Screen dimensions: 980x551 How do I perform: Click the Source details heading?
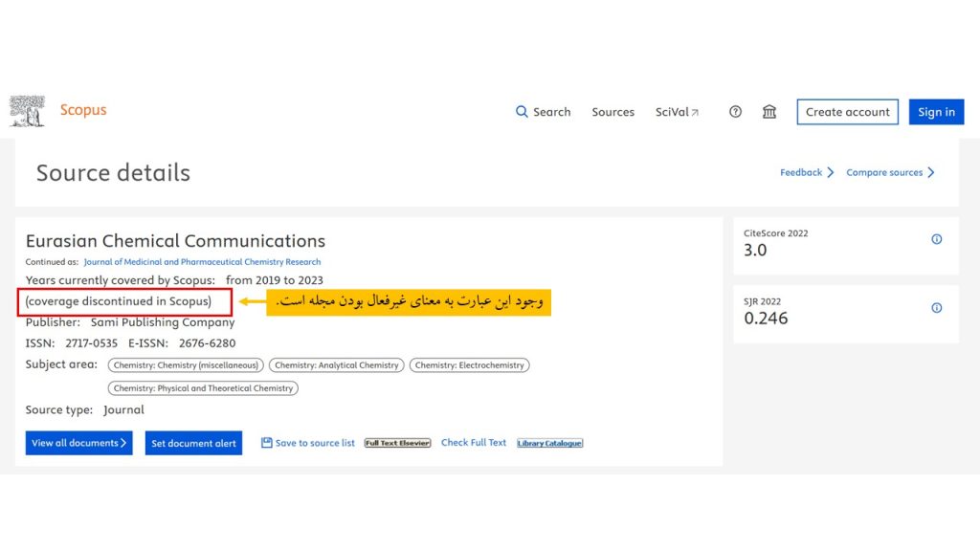[113, 173]
